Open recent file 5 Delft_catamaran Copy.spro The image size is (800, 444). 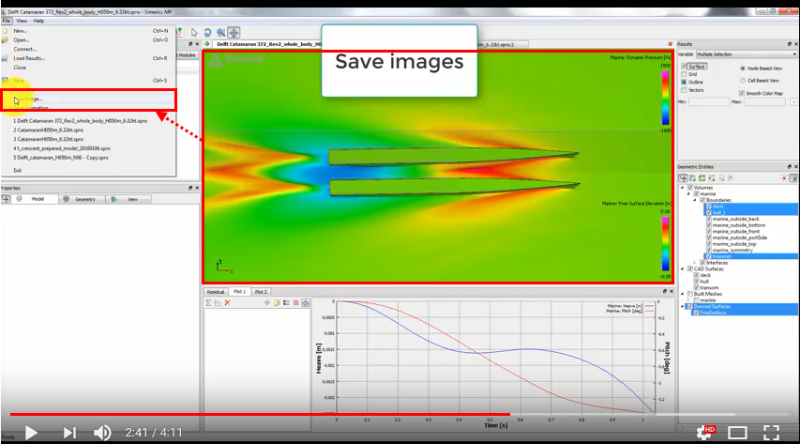pyautogui.click(x=61, y=158)
